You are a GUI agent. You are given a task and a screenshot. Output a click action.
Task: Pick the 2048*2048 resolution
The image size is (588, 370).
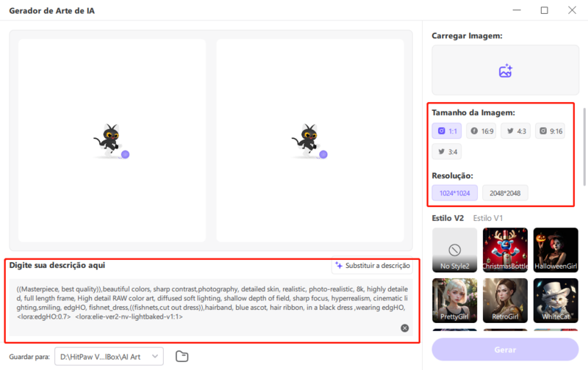point(505,192)
